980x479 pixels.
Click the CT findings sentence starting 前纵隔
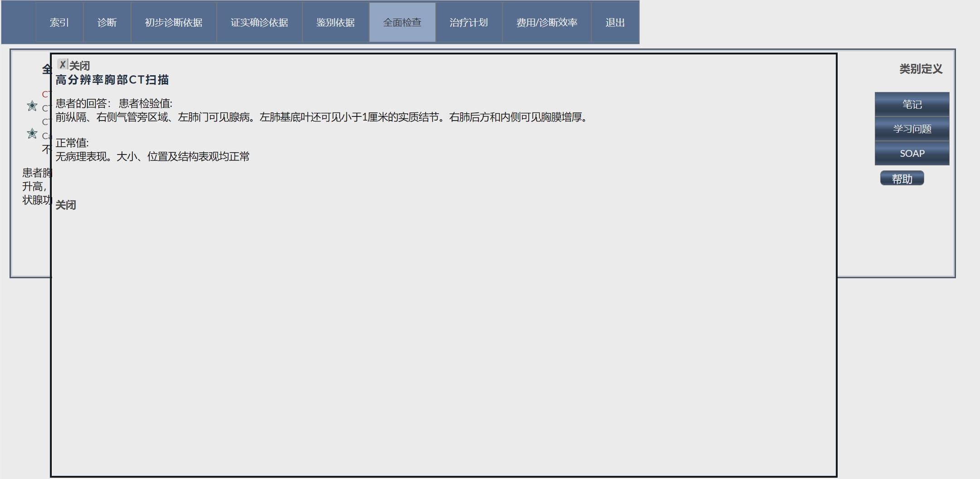pos(321,117)
